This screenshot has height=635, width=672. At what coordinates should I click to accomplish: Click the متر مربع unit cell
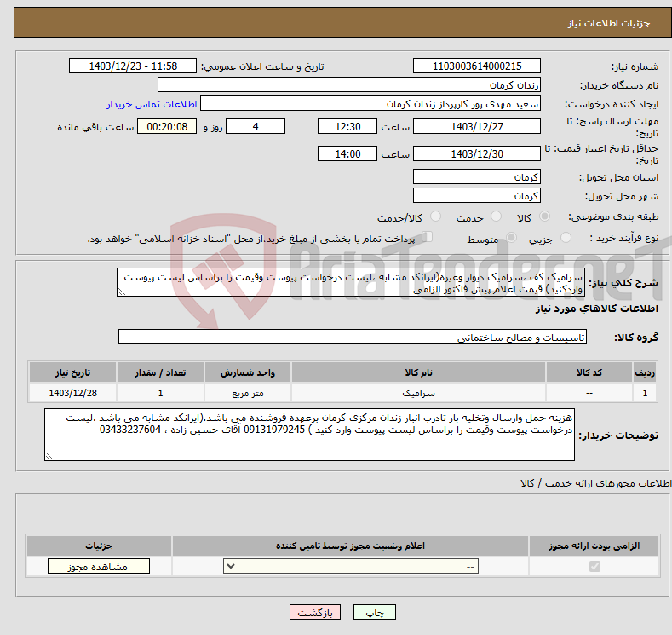[247, 393]
